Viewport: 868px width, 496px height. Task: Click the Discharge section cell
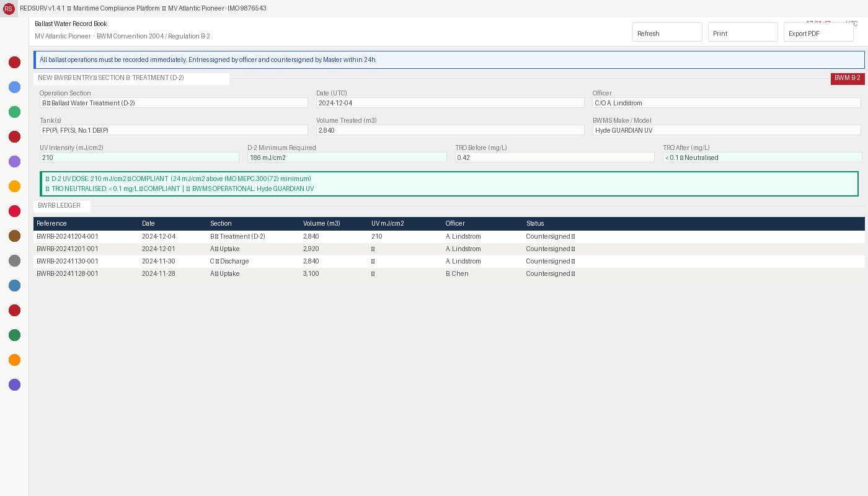click(229, 262)
